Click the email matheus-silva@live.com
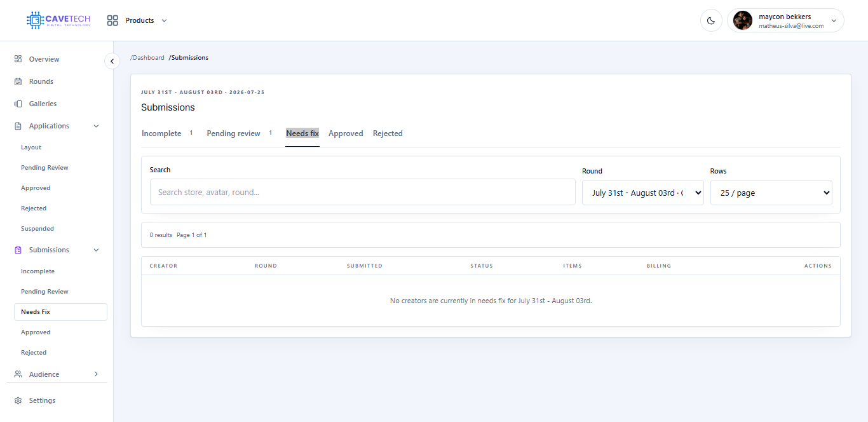The height and width of the screenshot is (422, 868). coord(791,26)
